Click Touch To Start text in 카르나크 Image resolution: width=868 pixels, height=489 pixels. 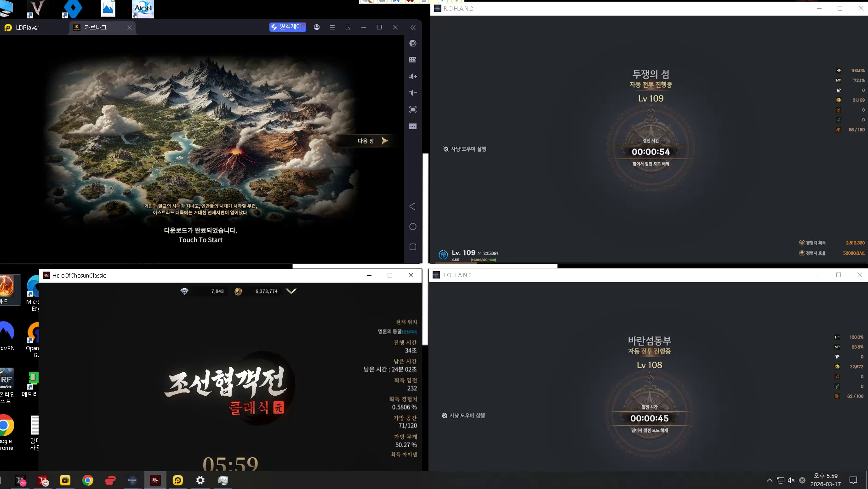point(200,240)
